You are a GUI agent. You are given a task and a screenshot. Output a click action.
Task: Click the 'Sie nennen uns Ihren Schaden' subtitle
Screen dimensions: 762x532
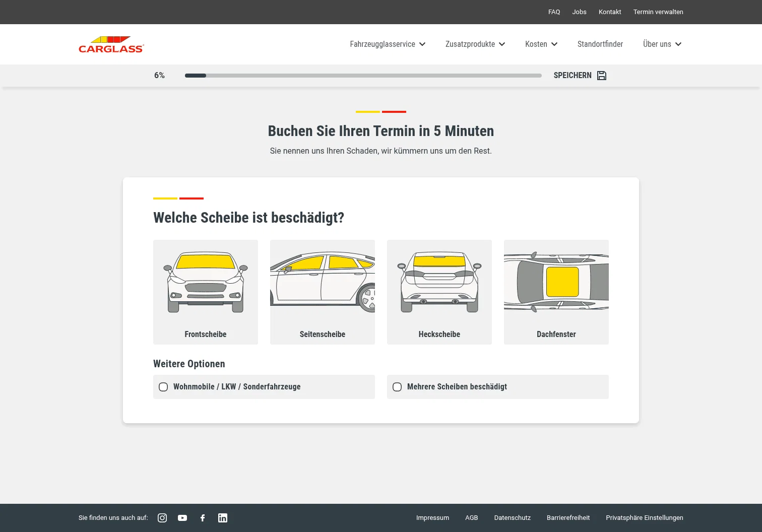381,151
